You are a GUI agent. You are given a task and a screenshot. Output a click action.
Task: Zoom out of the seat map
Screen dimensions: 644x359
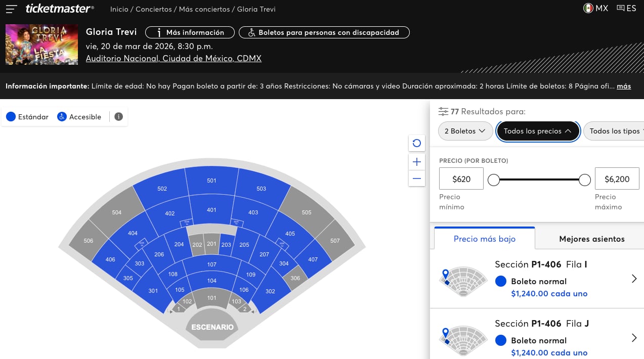(416, 178)
